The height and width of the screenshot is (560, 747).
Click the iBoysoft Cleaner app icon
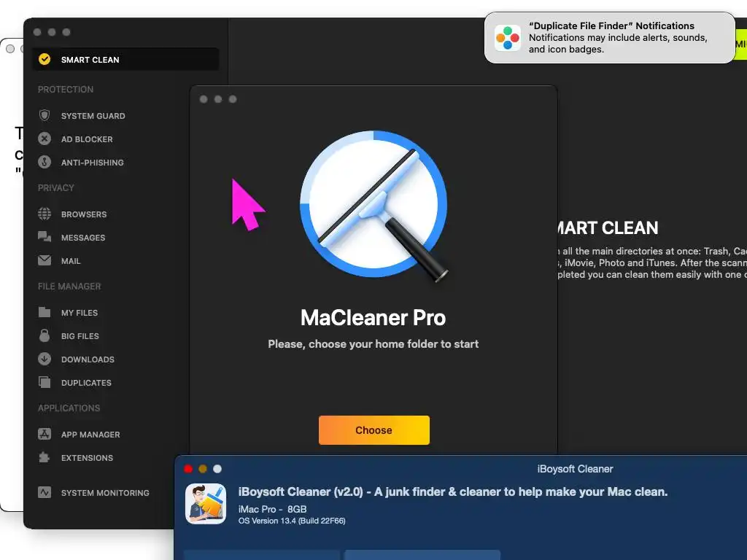click(x=206, y=504)
